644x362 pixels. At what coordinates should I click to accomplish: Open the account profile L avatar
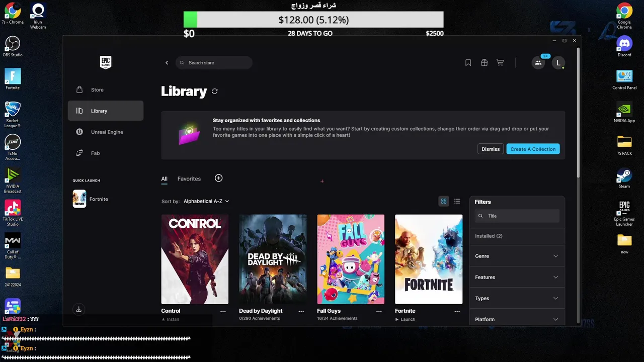(x=558, y=63)
